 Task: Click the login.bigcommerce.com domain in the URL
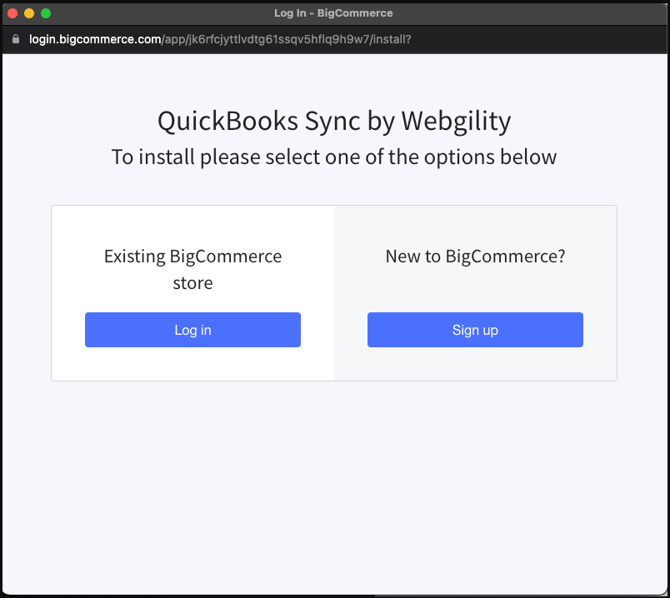(x=95, y=39)
